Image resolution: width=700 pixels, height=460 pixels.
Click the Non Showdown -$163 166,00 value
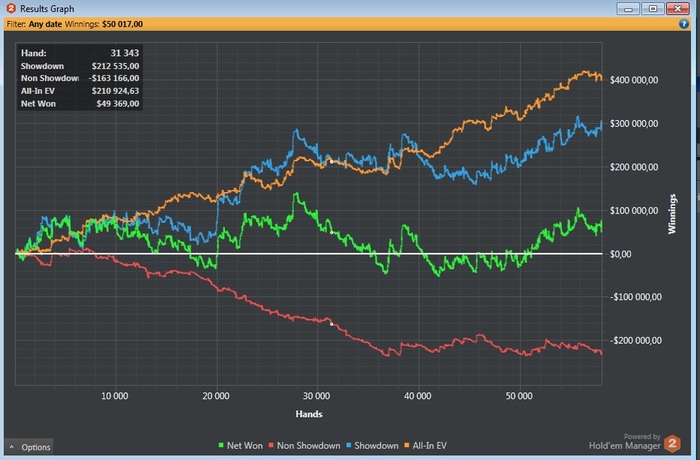tap(114, 78)
